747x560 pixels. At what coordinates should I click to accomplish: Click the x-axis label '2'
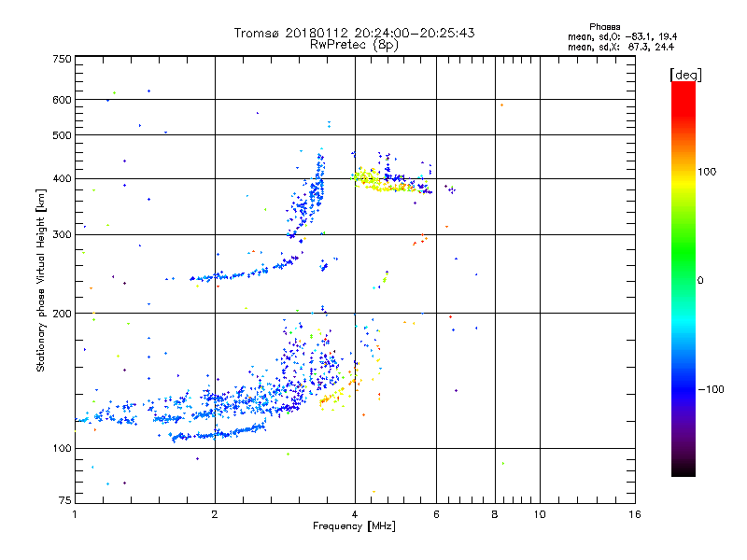click(x=215, y=514)
